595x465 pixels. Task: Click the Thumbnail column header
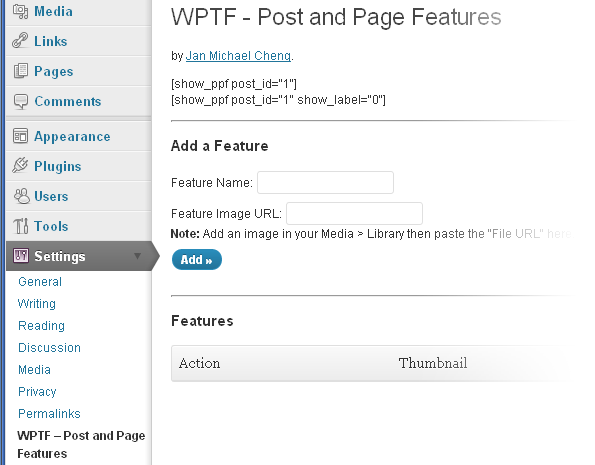[x=433, y=363]
